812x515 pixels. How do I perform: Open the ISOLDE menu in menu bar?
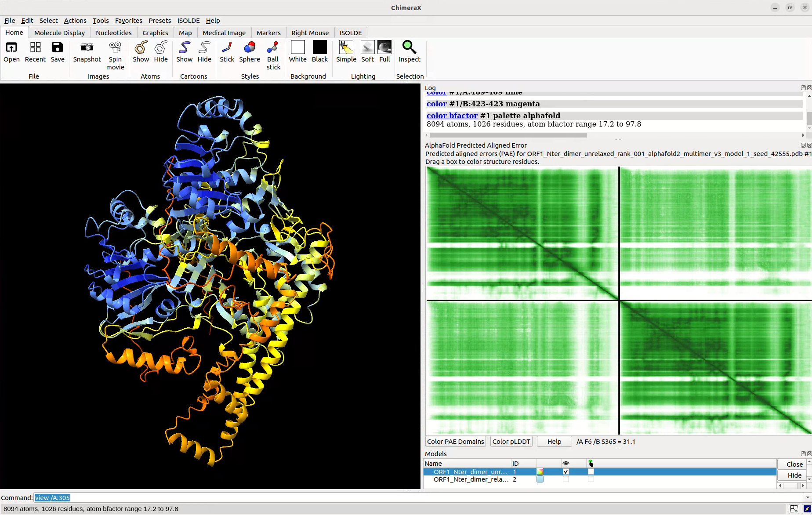pos(188,21)
